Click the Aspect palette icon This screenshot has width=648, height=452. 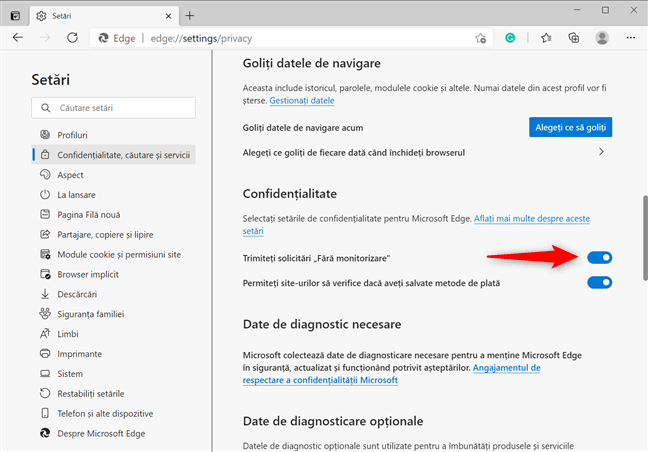click(x=45, y=174)
